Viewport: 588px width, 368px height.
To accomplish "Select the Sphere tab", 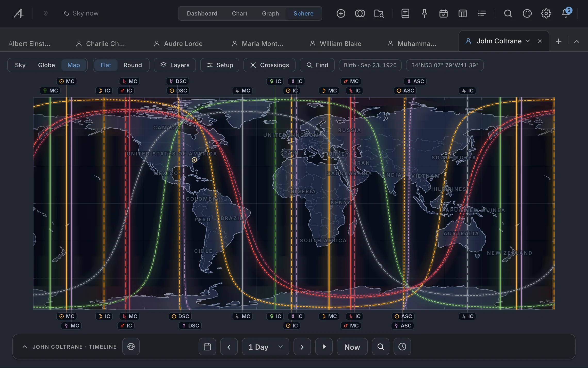I will 304,13.
